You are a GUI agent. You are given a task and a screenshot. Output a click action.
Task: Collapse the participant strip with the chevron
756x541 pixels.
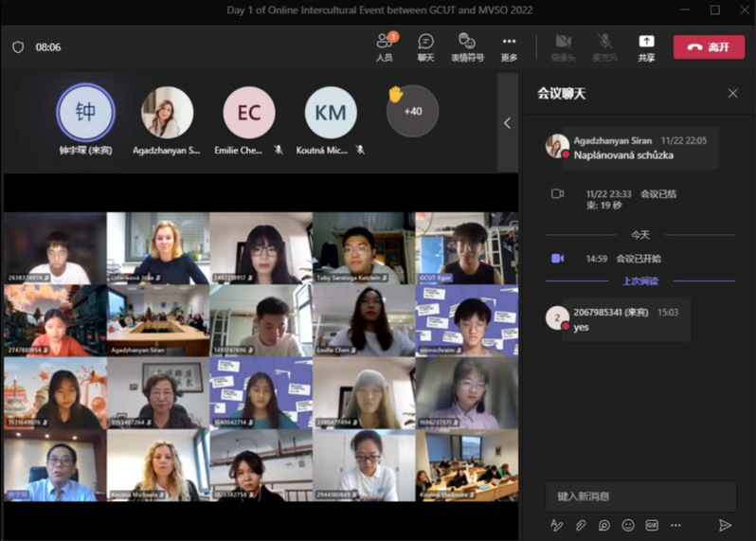pyautogui.click(x=507, y=122)
